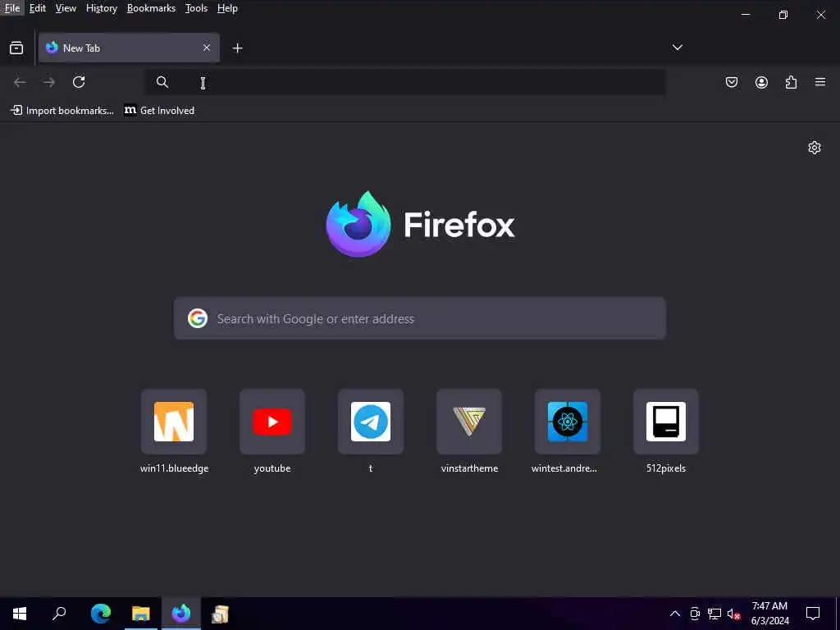Click the Firefox Nightly taskbar icon
Image resolution: width=840 pixels, height=630 pixels.
click(181, 614)
